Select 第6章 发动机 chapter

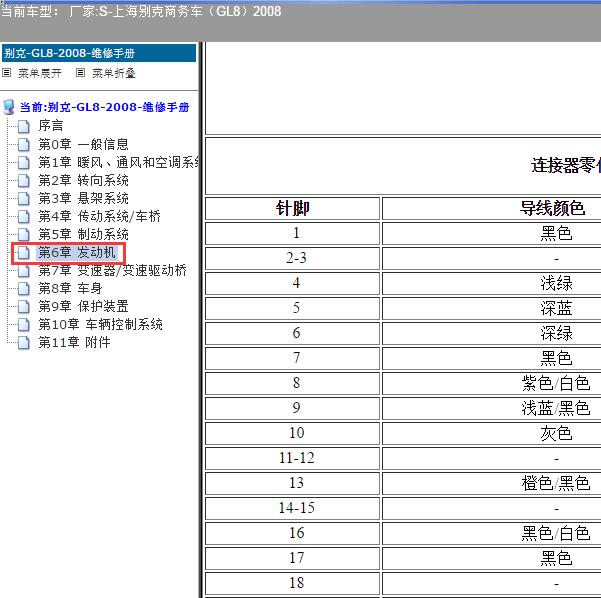[77, 252]
